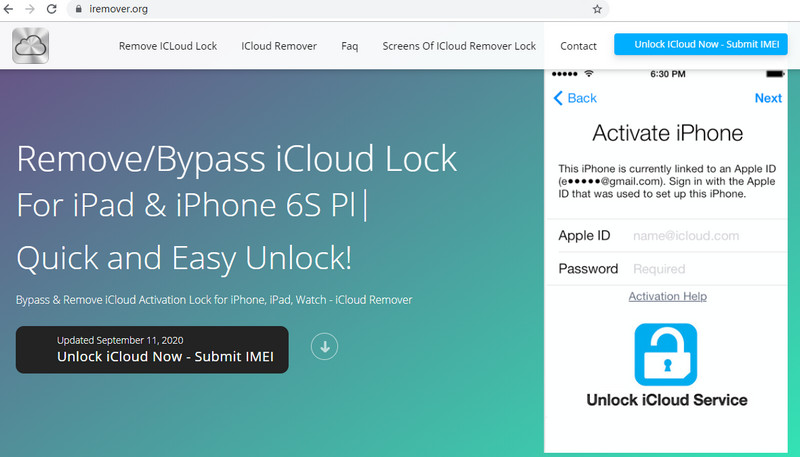Bookmark this page with star icon
Image resolution: width=800 pixels, height=457 pixels.
[597, 8]
